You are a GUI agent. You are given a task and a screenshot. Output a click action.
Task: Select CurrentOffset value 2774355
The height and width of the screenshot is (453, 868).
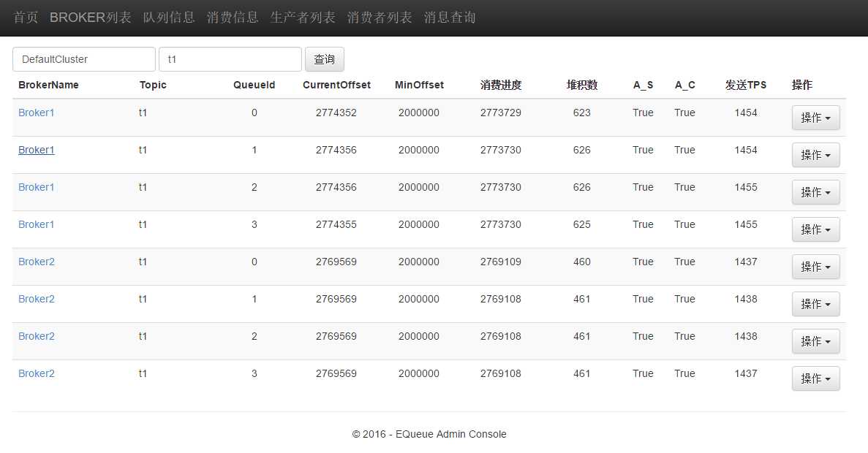pos(336,224)
